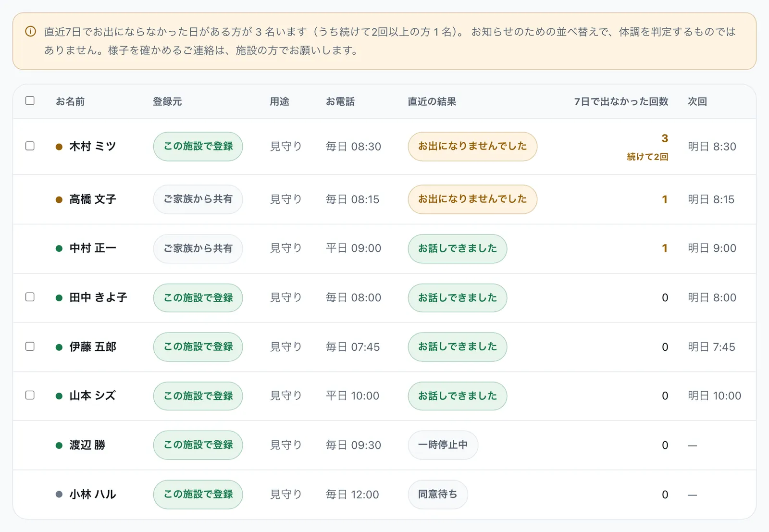Click the info icon in the notice banner
Screen dimensions: 769x532
[x=30, y=32]
